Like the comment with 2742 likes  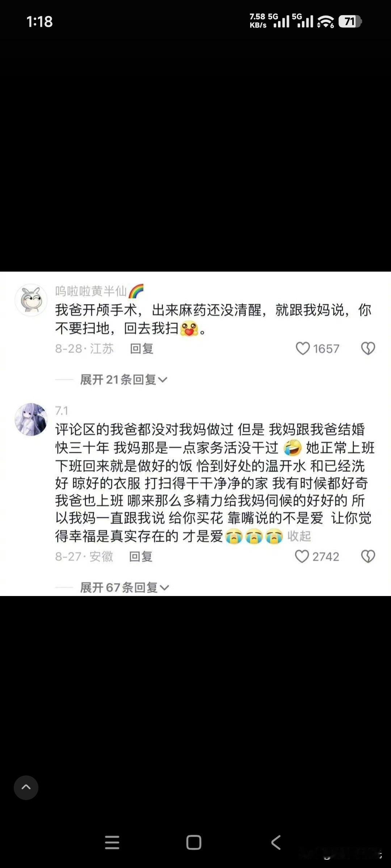pyautogui.click(x=302, y=556)
